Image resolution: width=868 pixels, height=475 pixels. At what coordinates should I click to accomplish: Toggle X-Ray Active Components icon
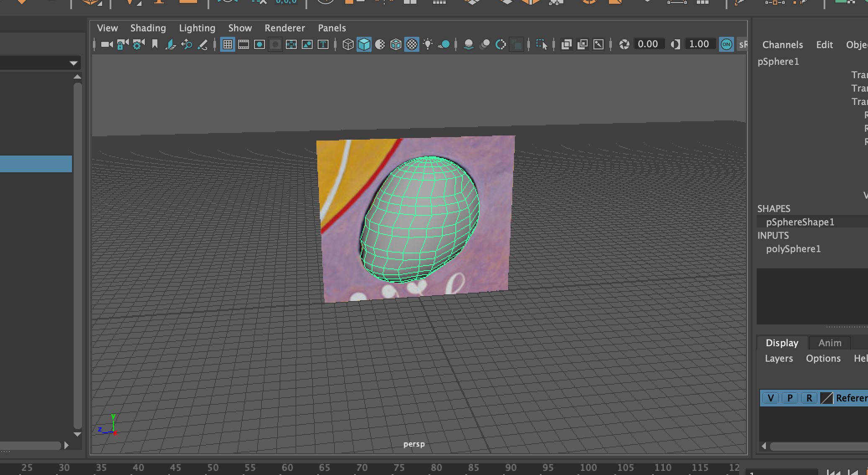(x=583, y=44)
